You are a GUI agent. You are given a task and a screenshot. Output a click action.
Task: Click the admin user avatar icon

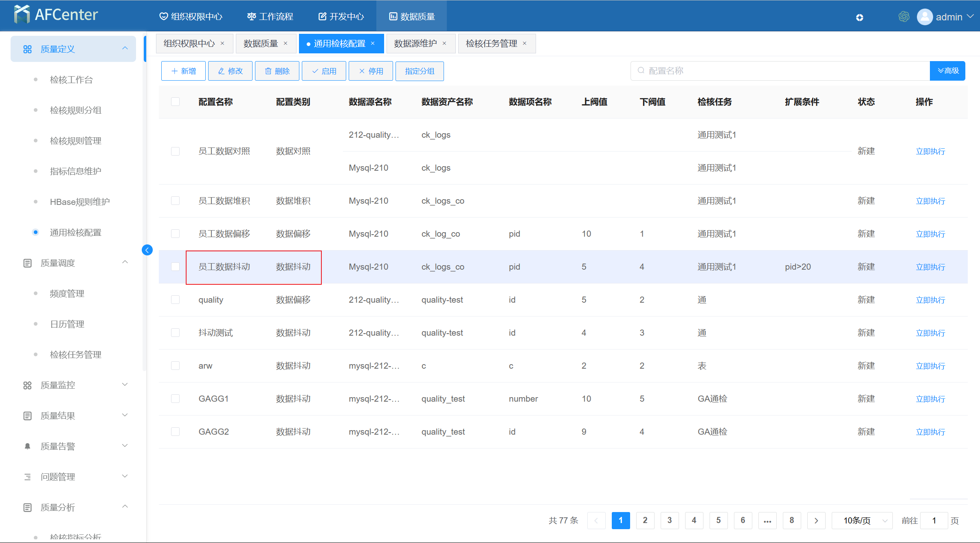pos(925,17)
